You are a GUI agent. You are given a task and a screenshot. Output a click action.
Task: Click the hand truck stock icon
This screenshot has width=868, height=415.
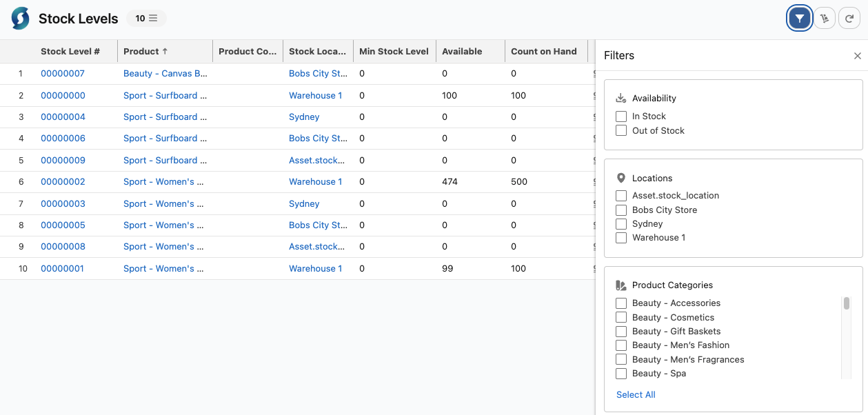(x=825, y=19)
